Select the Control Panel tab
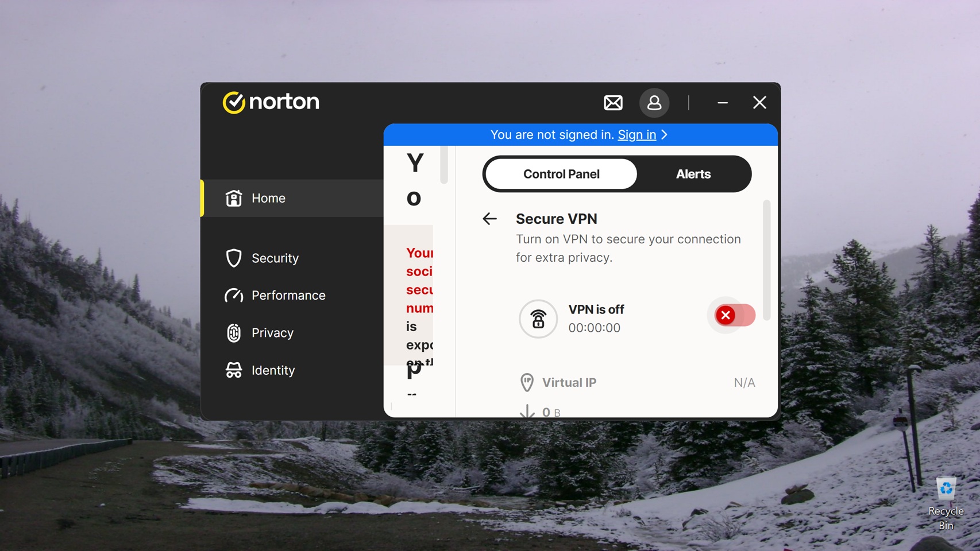980x551 pixels. click(561, 174)
